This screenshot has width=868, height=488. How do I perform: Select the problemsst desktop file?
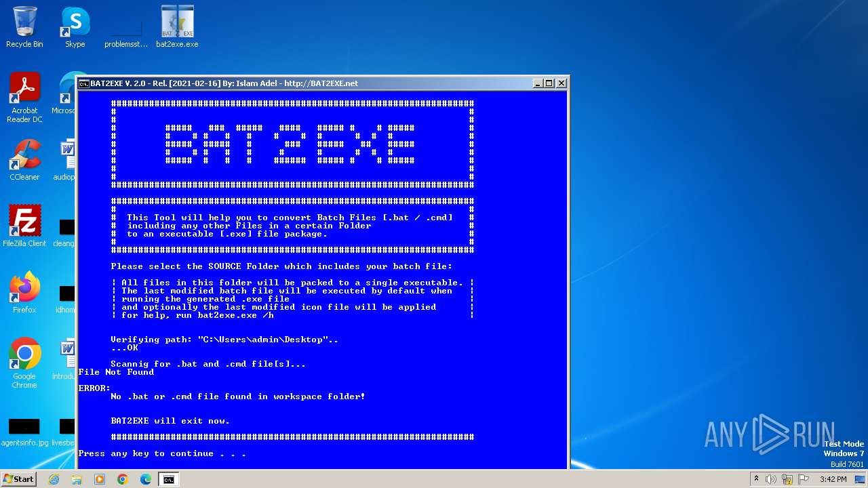point(125,27)
